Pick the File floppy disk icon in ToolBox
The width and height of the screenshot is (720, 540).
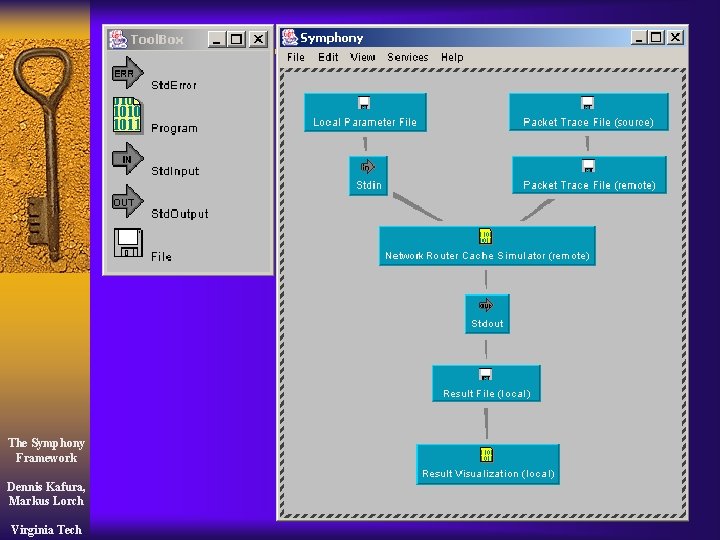tap(128, 243)
